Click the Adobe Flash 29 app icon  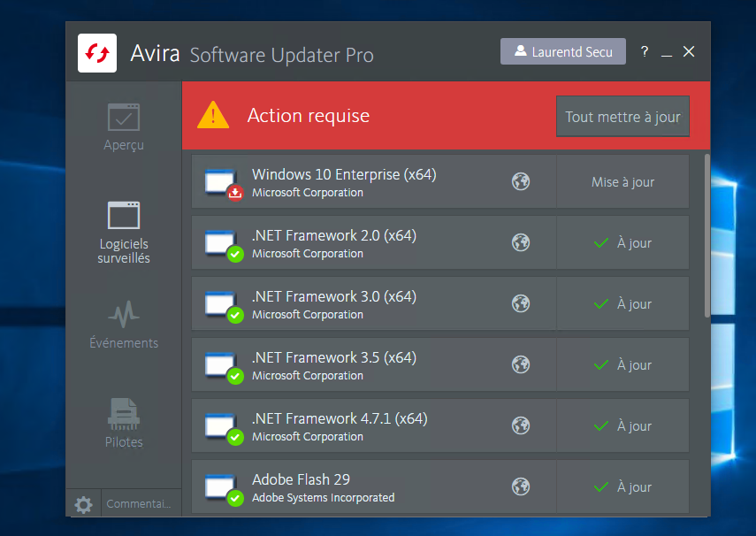[x=223, y=489]
